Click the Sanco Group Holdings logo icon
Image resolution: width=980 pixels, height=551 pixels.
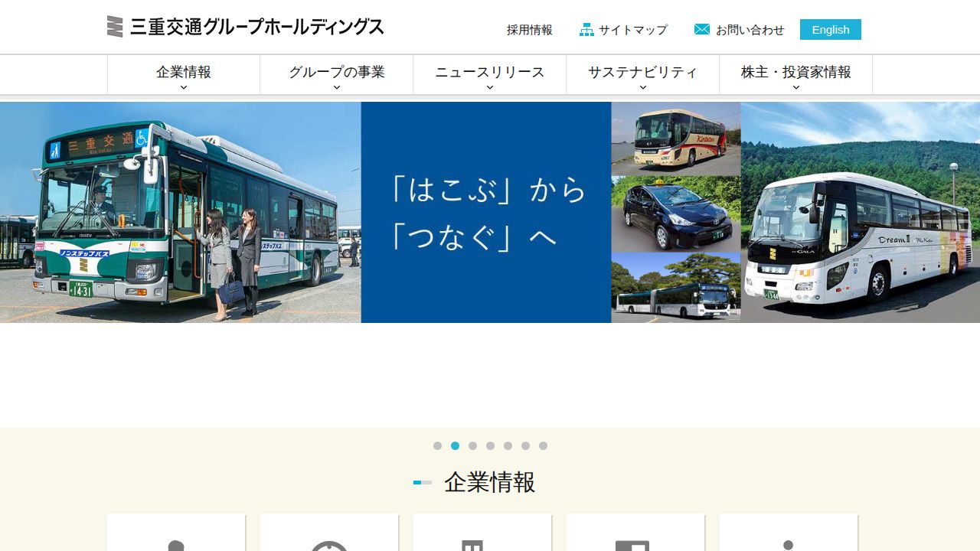[x=115, y=27]
